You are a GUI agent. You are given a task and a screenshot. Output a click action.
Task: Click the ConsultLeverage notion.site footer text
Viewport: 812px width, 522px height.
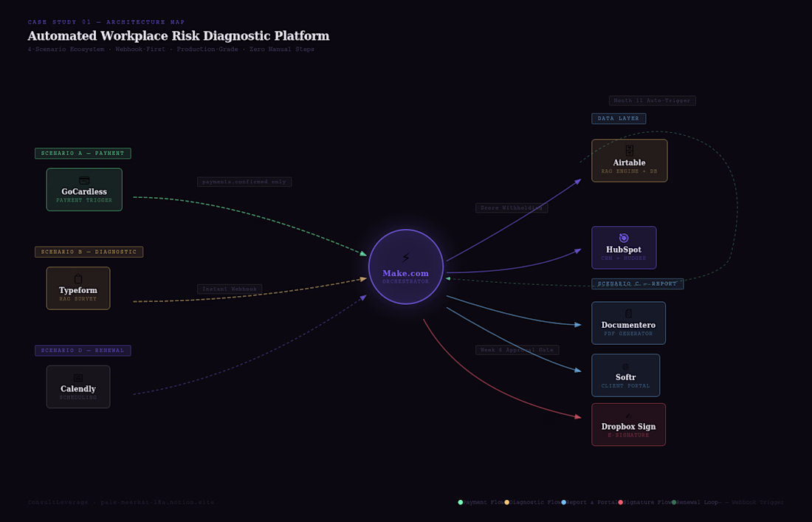(120, 502)
